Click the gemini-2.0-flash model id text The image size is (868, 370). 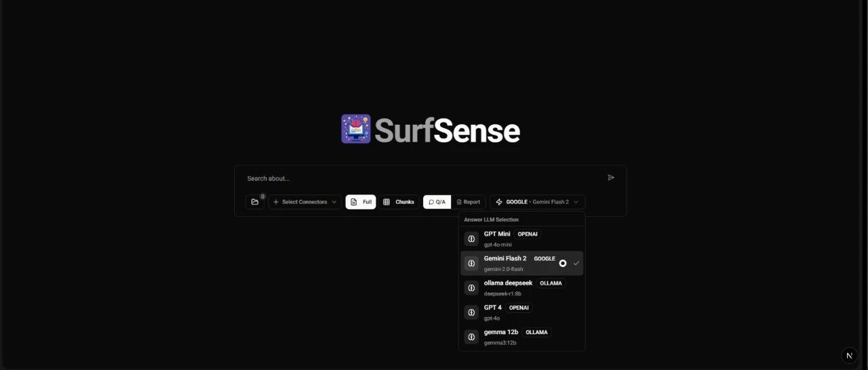pyautogui.click(x=503, y=269)
